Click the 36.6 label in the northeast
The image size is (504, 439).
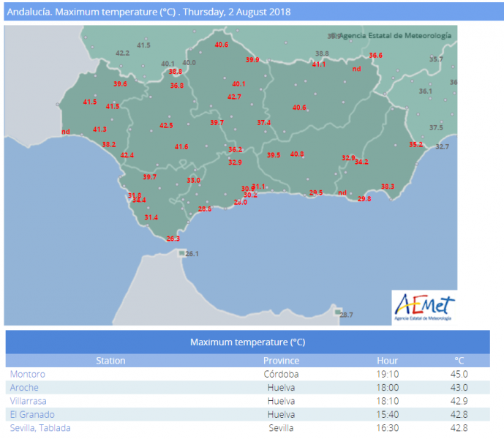pos(376,56)
